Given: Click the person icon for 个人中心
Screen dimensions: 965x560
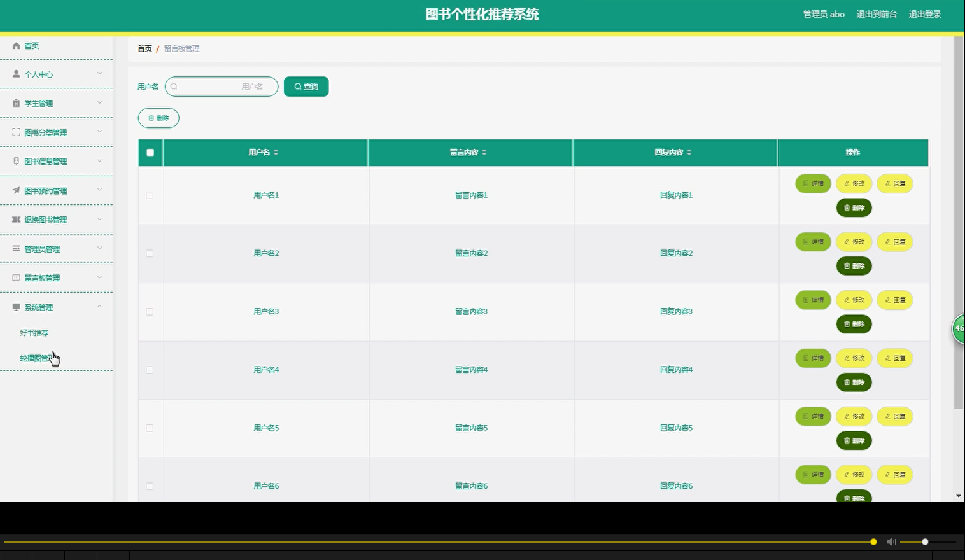Looking at the screenshot, I should point(17,74).
